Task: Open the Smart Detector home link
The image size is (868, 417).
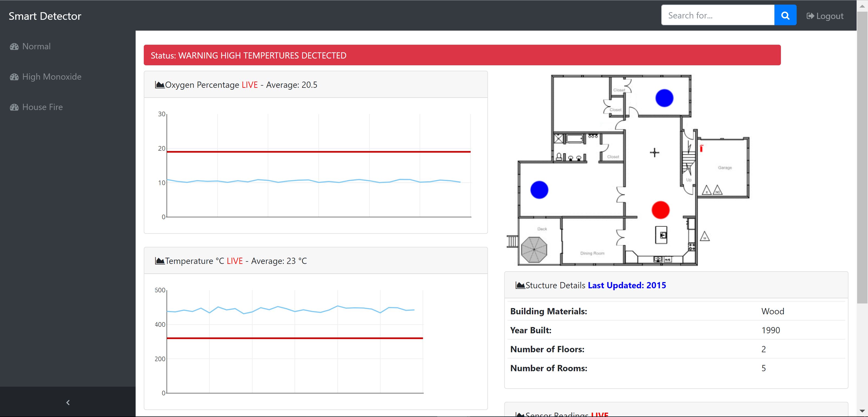Action: [45, 16]
